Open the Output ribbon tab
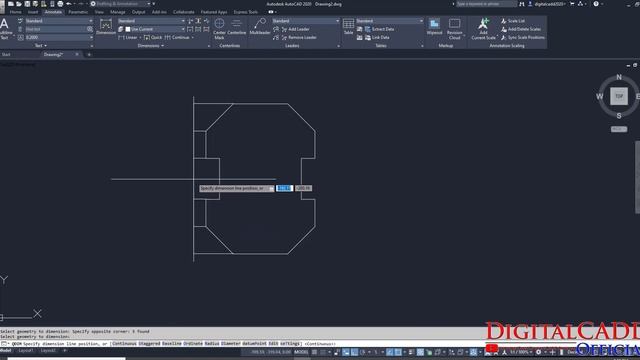Screen dimensions: 640x360 (138, 12)
